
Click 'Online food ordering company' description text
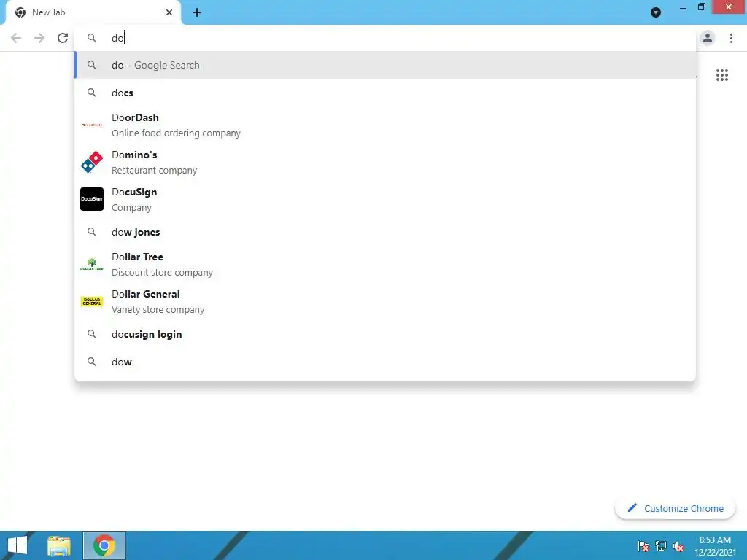[x=177, y=133]
